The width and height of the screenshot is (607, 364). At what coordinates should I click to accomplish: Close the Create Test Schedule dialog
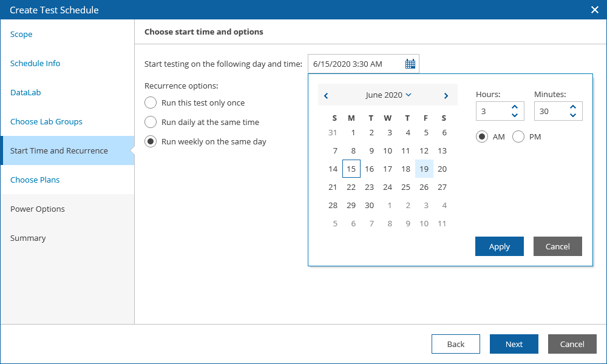tap(595, 10)
